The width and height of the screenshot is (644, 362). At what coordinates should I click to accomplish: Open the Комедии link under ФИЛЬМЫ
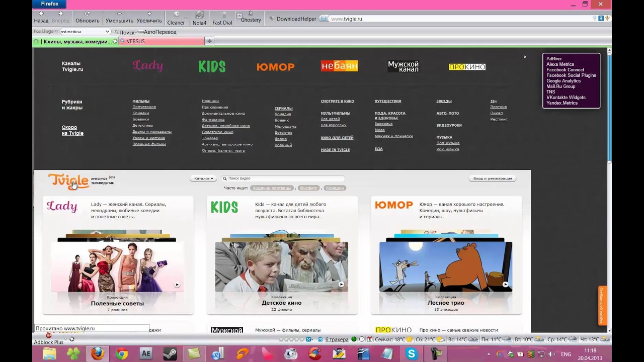(x=141, y=113)
